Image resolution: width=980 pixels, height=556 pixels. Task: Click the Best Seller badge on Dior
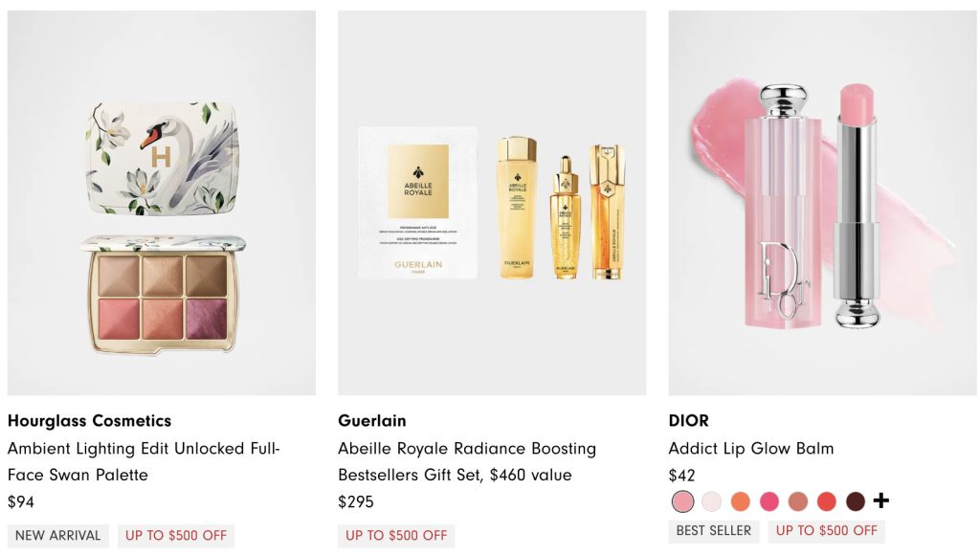(x=714, y=530)
